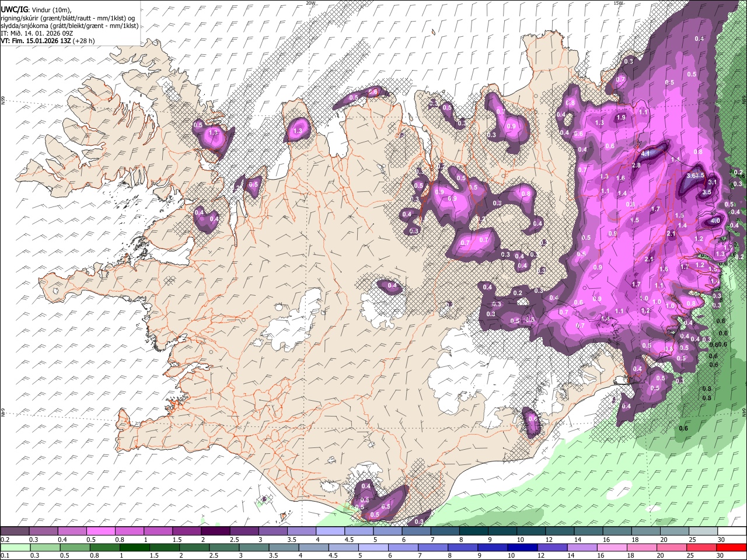Image resolution: width=747 pixels, height=560 pixels.
Task: Click the 'IT: Mið. 14. 01. 2026 09Z' line
Action: coord(38,33)
